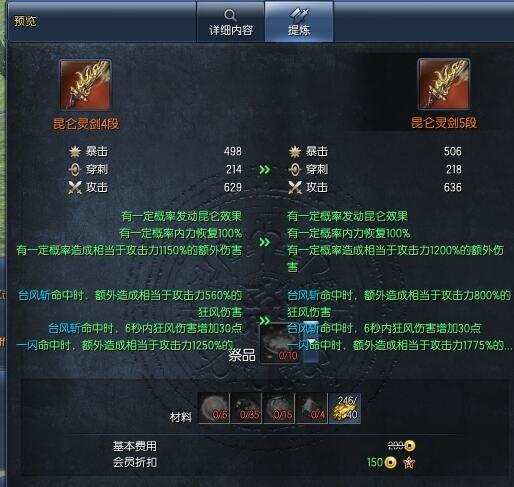Image resolution: width=514 pixels, height=487 pixels.
Task: Click the material slot showing 0/6
Action: coord(214,408)
